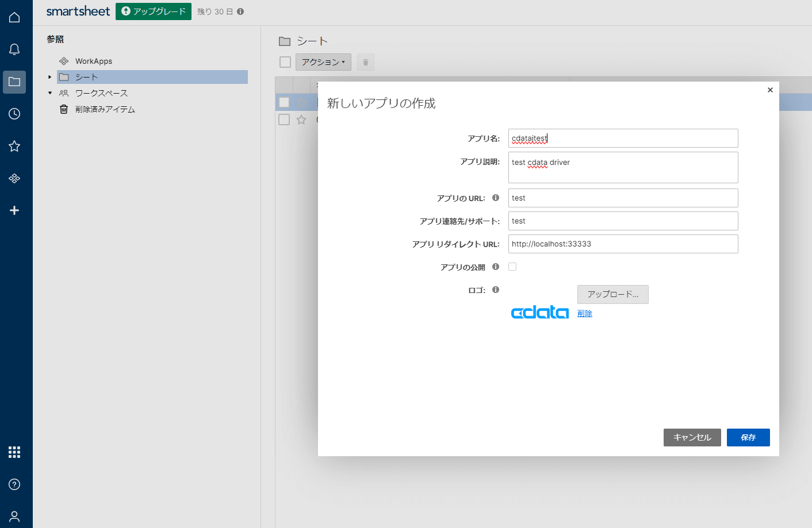Open Recents clock icon
Image resolution: width=812 pixels, height=528 pixels.
point(14,114)
